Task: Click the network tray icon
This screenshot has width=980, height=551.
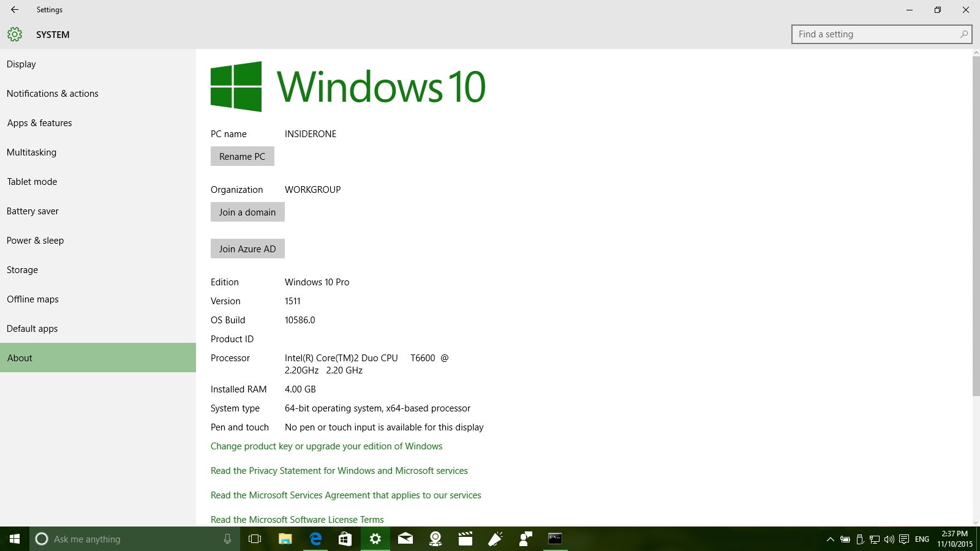Action: pyautogui.click(x=875, y=539)
